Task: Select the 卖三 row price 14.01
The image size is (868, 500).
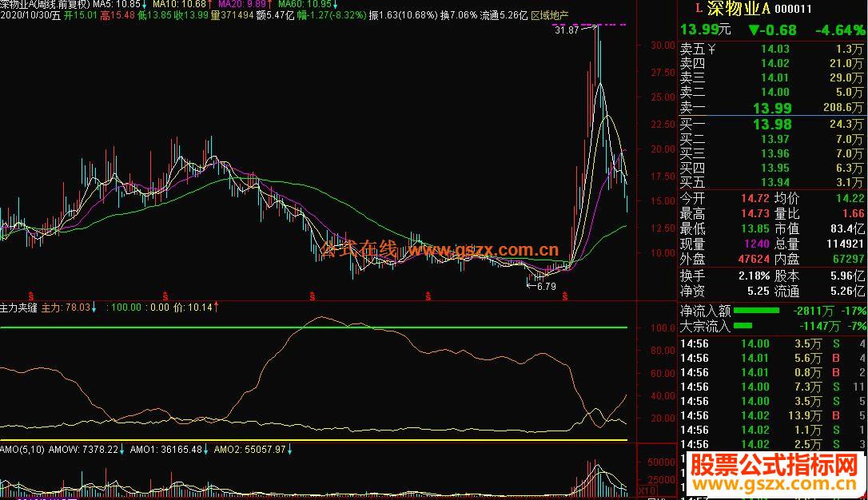Action: (775, 78)
